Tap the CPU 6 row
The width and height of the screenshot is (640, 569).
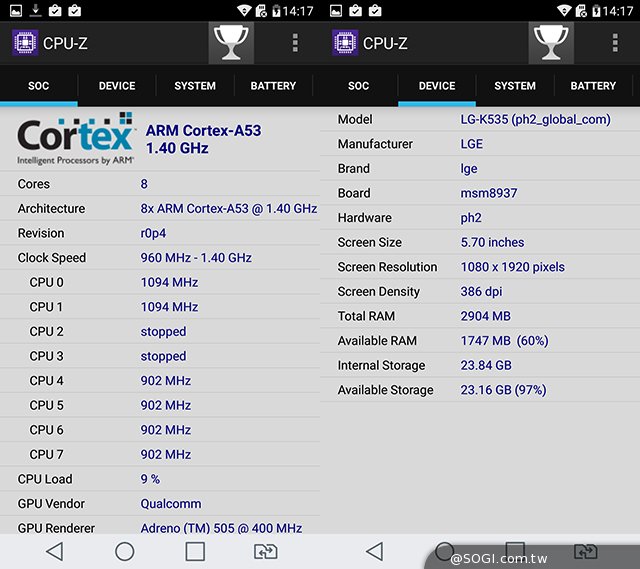click(x=160, y=430)
